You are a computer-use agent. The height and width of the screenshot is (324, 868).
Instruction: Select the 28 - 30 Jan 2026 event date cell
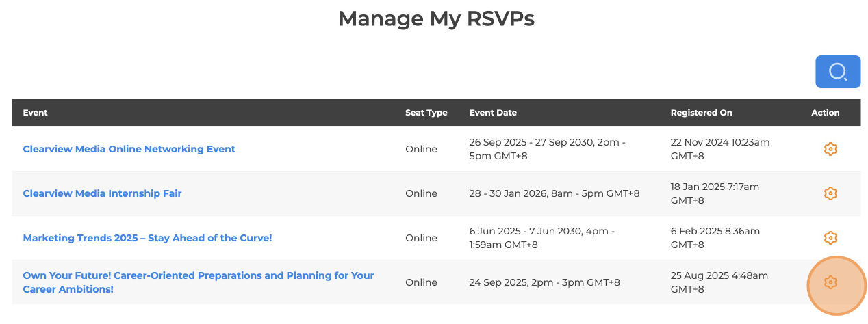point(554,193)
